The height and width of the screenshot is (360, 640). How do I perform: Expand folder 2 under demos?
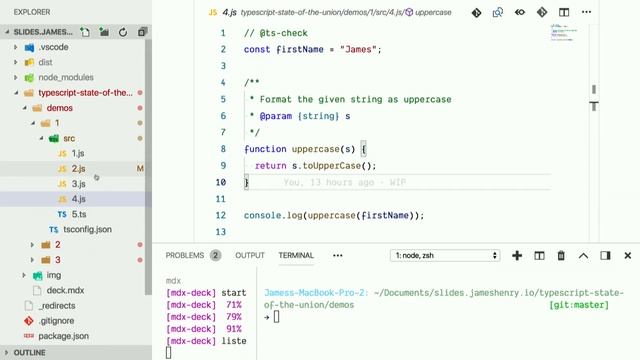click(32, 244)
